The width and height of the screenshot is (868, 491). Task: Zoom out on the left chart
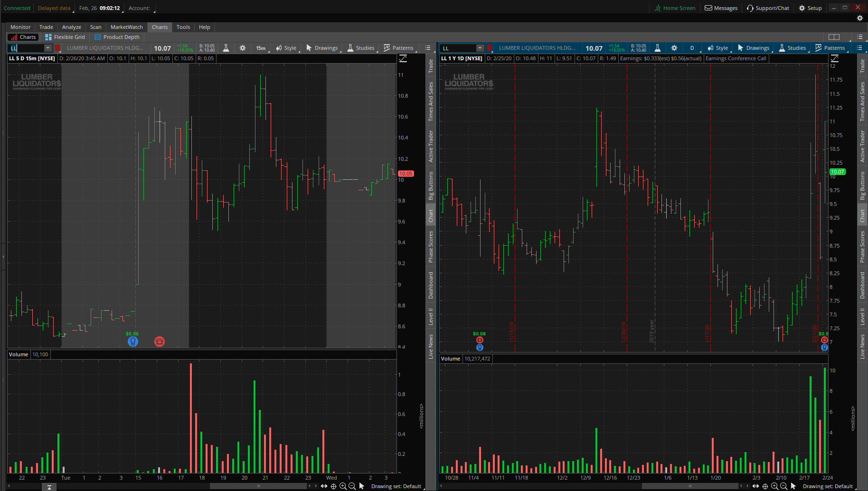(x=352, y=486)
